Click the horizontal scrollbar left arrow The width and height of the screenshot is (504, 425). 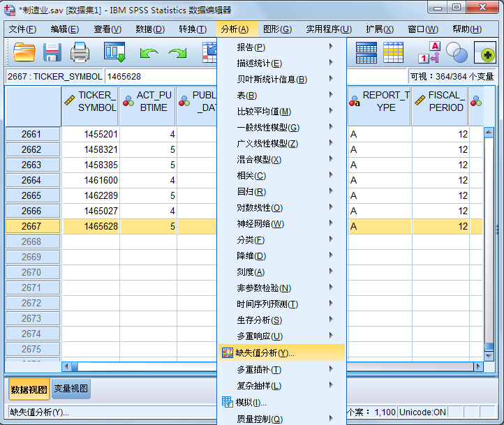tap(66, 366)
